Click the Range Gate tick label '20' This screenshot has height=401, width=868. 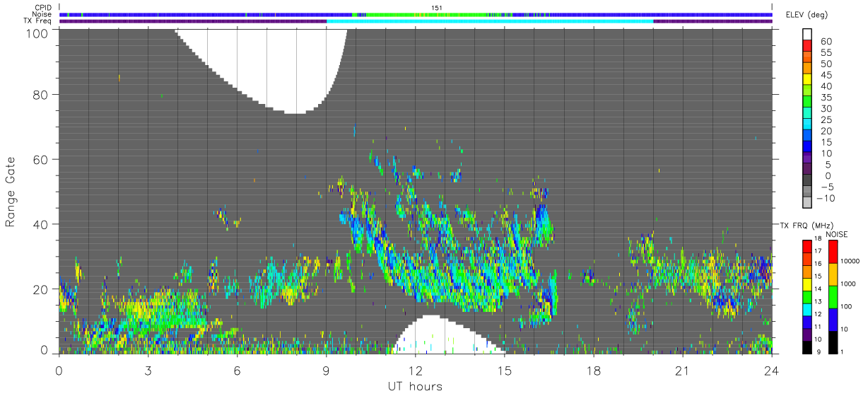point(40,289)
